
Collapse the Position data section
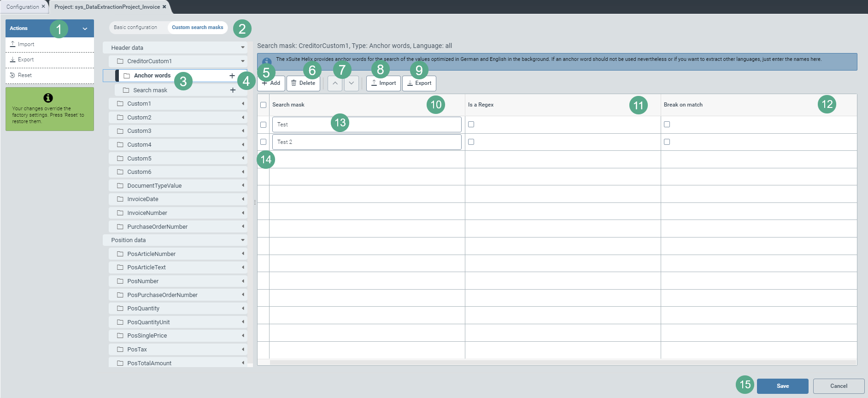click(243, 240)
